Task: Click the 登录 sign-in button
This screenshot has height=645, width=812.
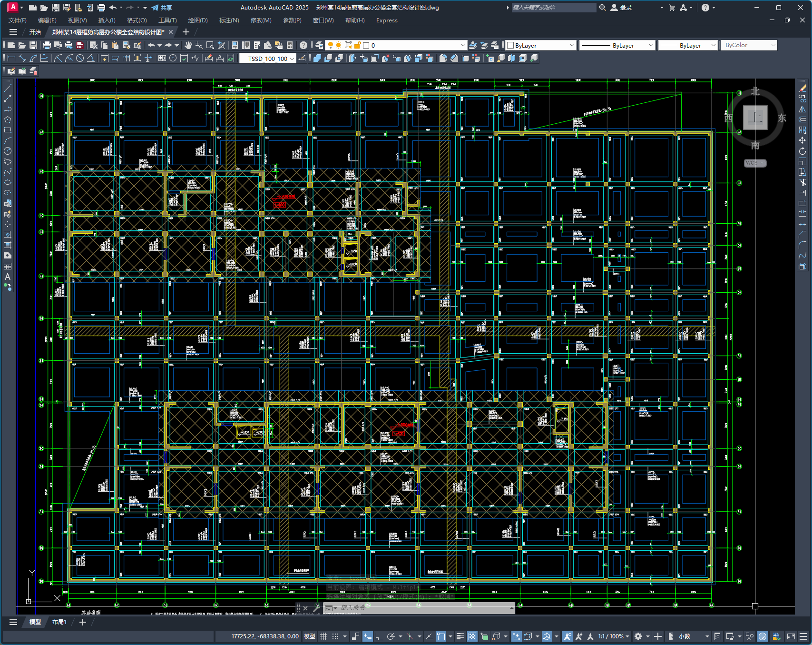Action: 621,8
